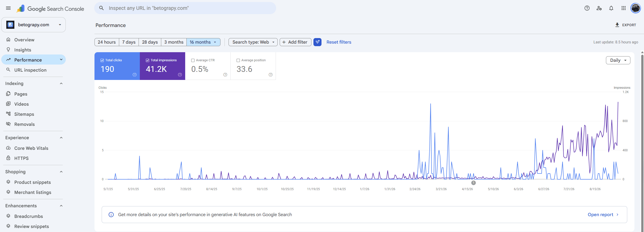The height and width of the screenshot is (232, 644).
Task: Open report for generative AI features
Action: pyautogui.click(x=603, y=215)
